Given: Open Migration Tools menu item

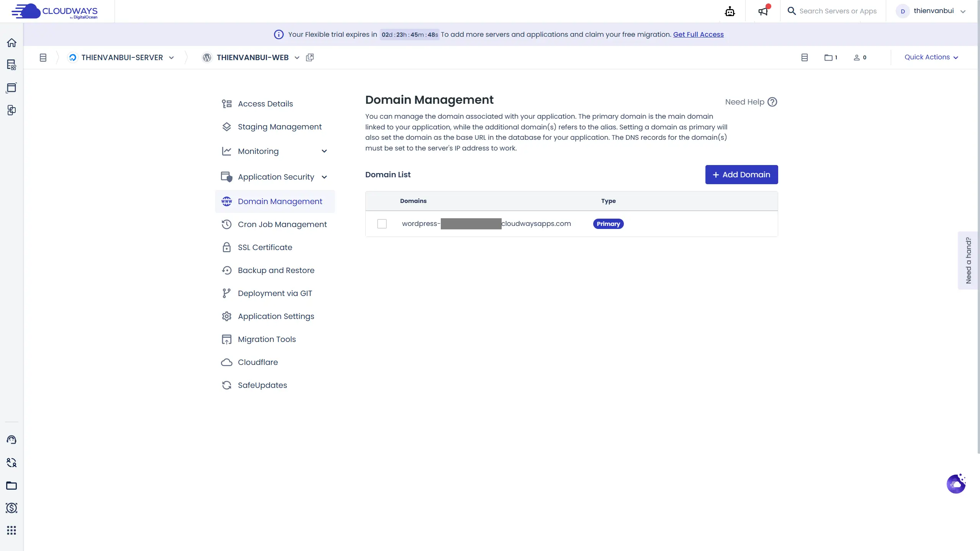Looking at the screenshot, I should pyautogui.click(x=275, y=339).
